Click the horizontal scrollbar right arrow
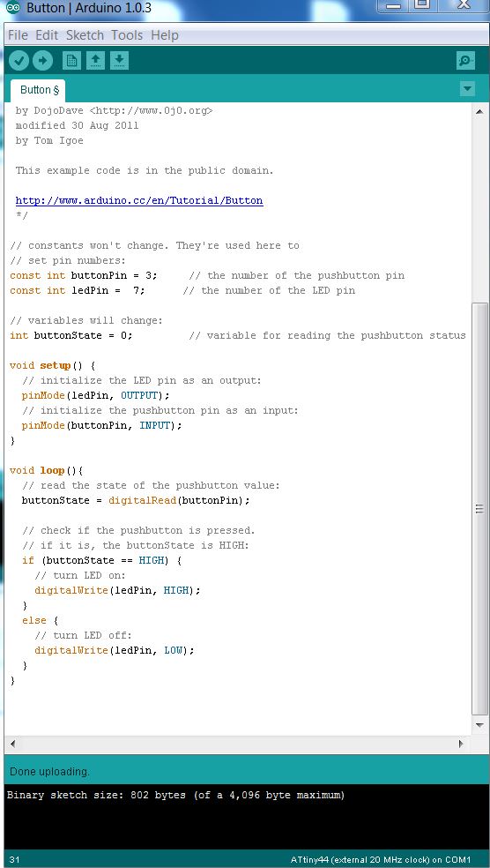The image size is (490, 868). [x=461, y=744]
